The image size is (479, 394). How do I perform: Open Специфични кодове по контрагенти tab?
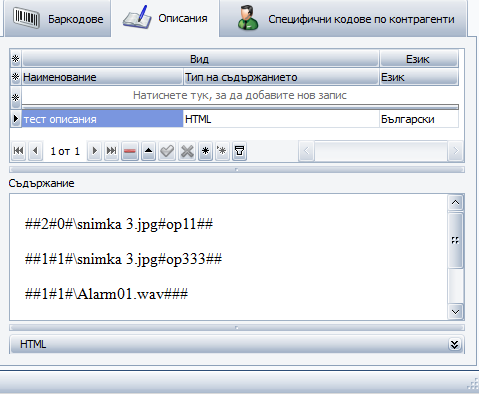tap(343, 19)
